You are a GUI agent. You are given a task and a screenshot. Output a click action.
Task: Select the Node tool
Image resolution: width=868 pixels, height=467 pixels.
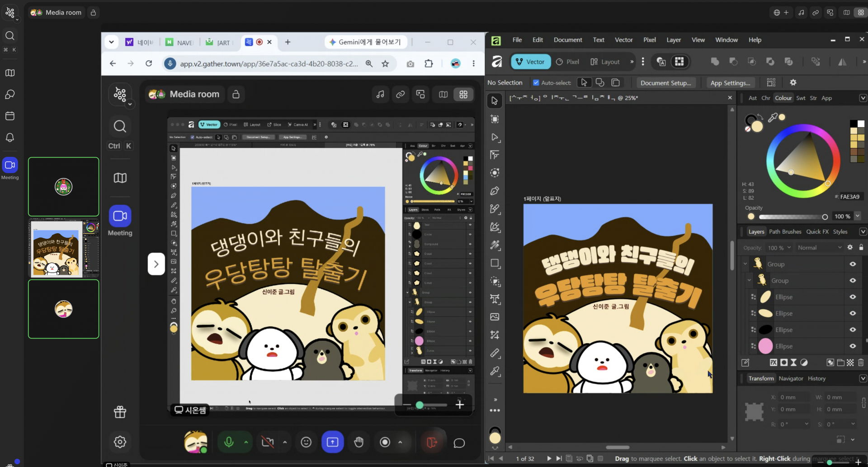coord(495,137)
